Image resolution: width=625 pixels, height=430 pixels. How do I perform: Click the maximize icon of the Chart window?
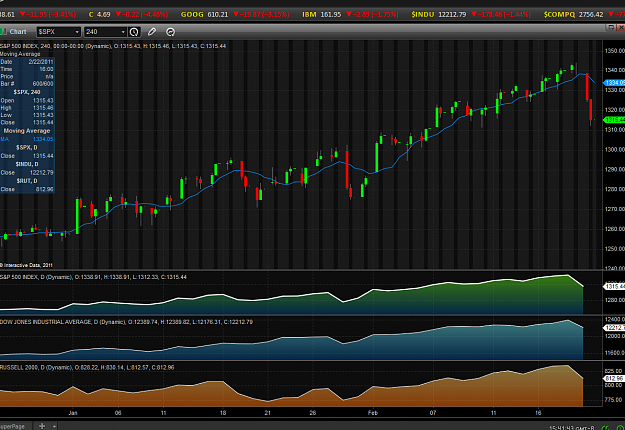[x=610, y=27]
